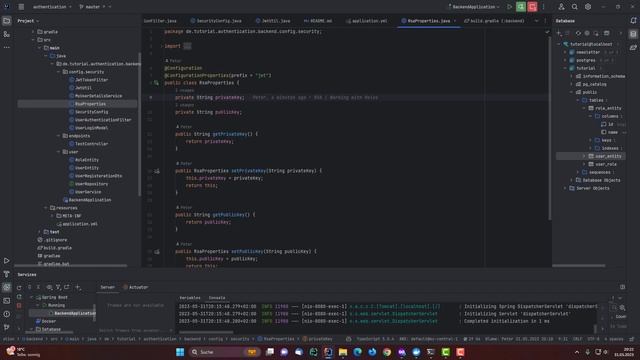Open Problems tool window icon
This screenshot has width=640, height=360.
click(7, 314)
